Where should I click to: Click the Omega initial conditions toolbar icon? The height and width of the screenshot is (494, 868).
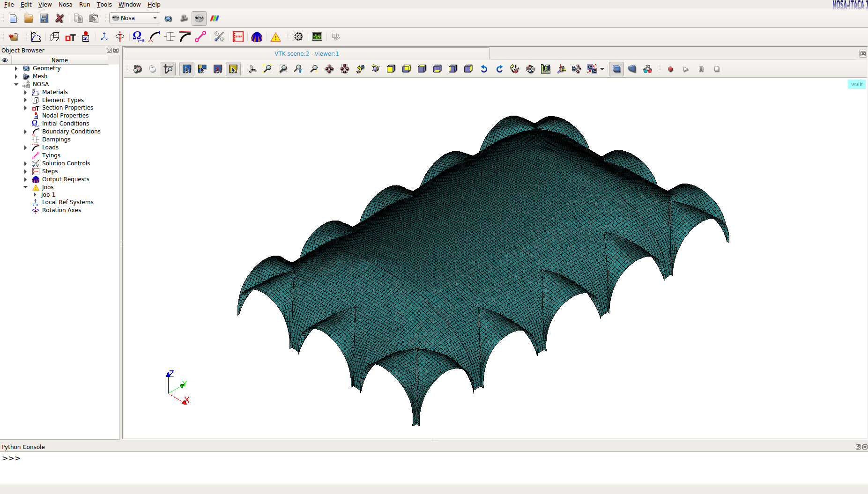pos(138,37)
